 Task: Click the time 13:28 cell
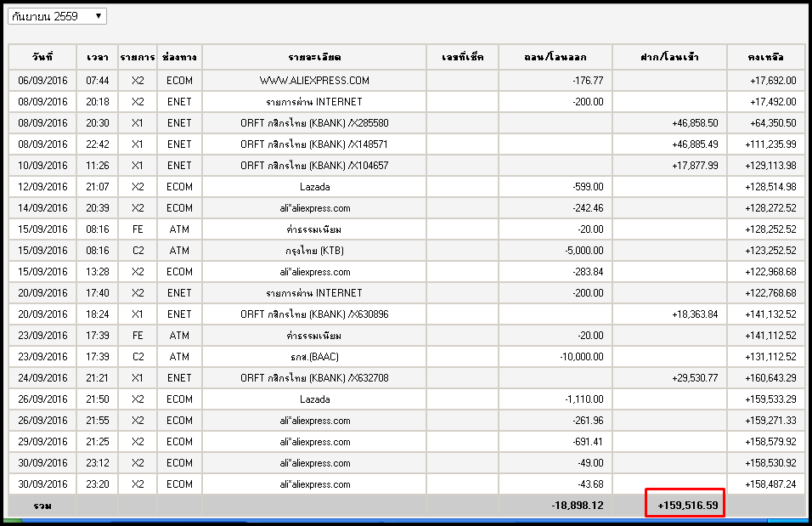98,272
